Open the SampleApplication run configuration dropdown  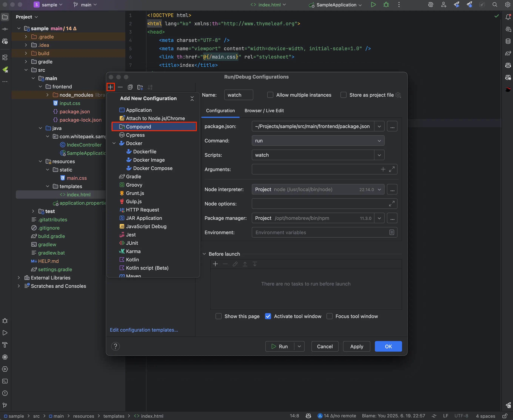[x=335, y=5]
